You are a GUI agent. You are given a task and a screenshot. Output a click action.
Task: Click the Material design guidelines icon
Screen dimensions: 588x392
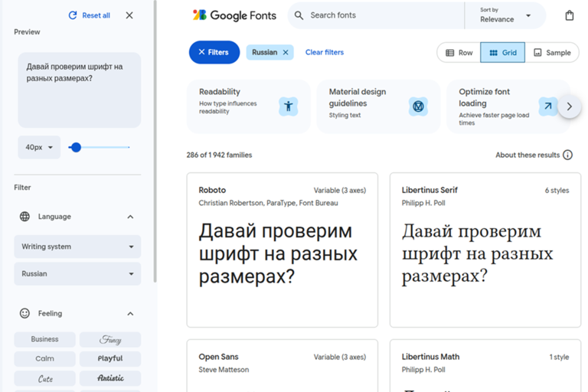(x=418, y=106)
